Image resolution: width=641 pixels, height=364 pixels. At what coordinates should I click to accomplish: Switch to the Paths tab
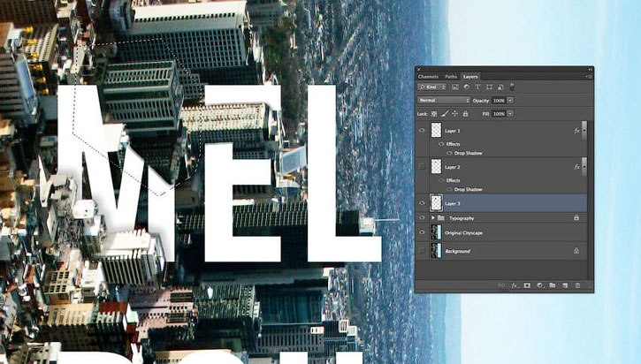click(451, 76)
